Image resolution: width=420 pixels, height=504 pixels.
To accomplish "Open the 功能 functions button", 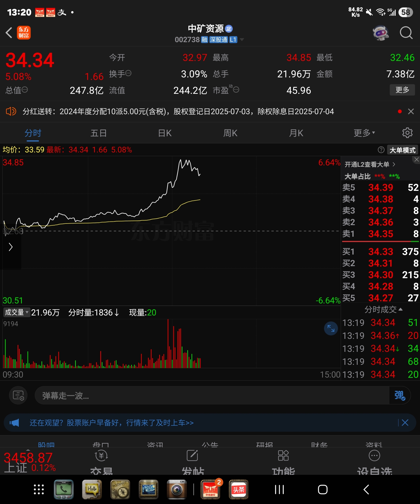I will click(283, 462).
